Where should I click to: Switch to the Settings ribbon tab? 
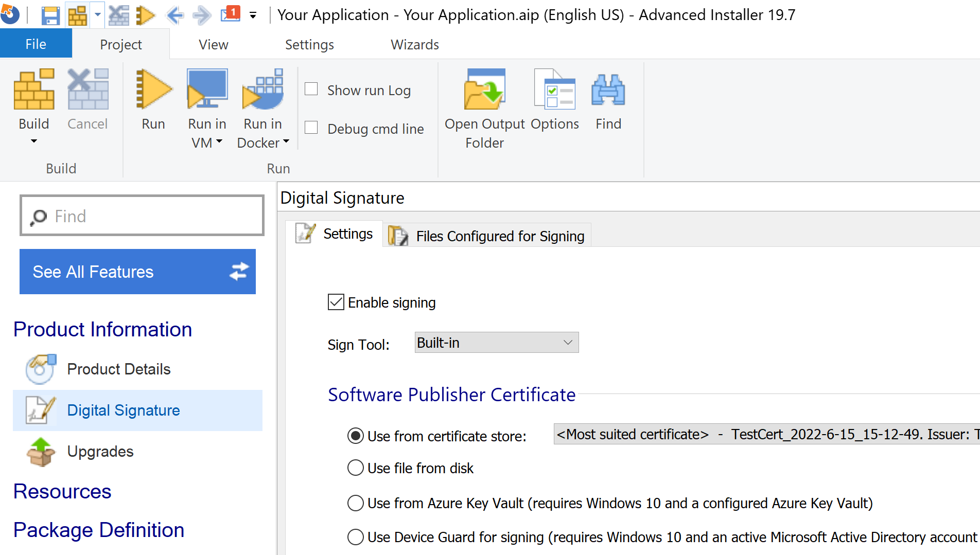309,45
